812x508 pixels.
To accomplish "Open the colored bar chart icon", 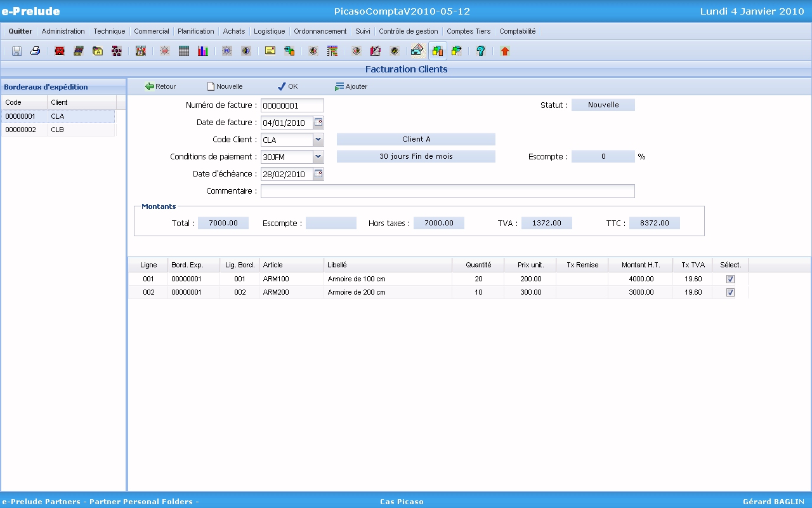I will pos(203,51).
